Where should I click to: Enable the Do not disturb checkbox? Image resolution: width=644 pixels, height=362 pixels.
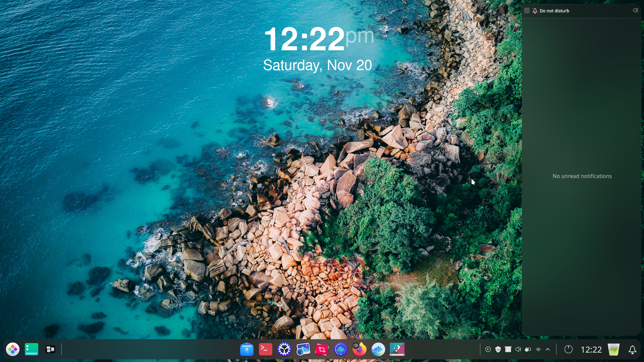click(527, 11)
